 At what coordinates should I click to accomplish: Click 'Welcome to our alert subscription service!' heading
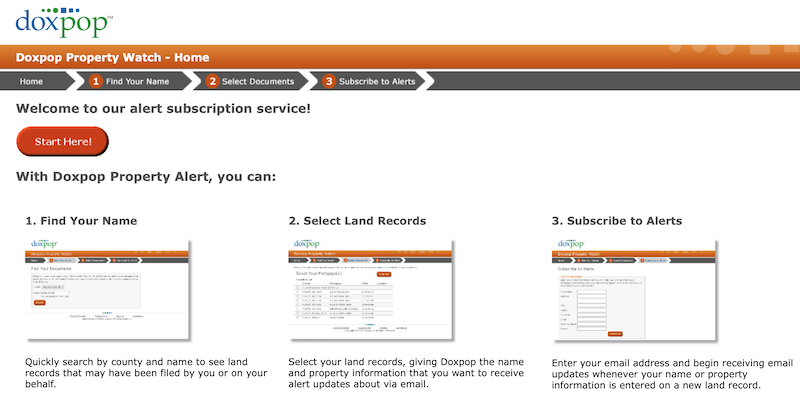[163, 109]
